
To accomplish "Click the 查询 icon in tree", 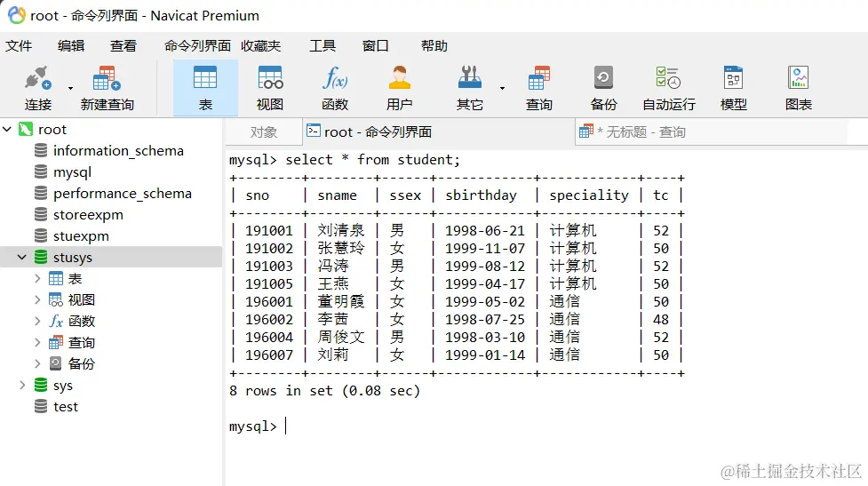I will 56,343.
